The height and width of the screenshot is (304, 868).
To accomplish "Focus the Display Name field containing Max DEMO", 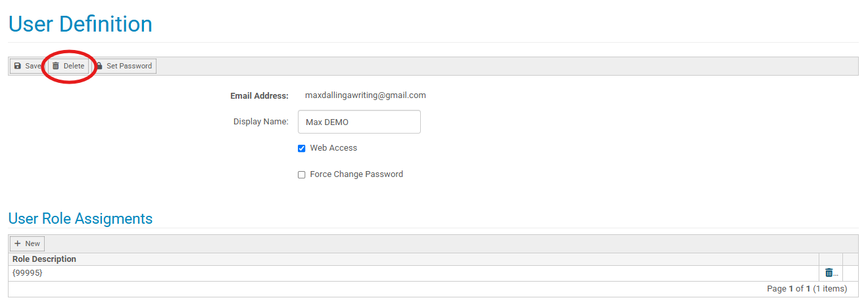I will pos(359,122).
